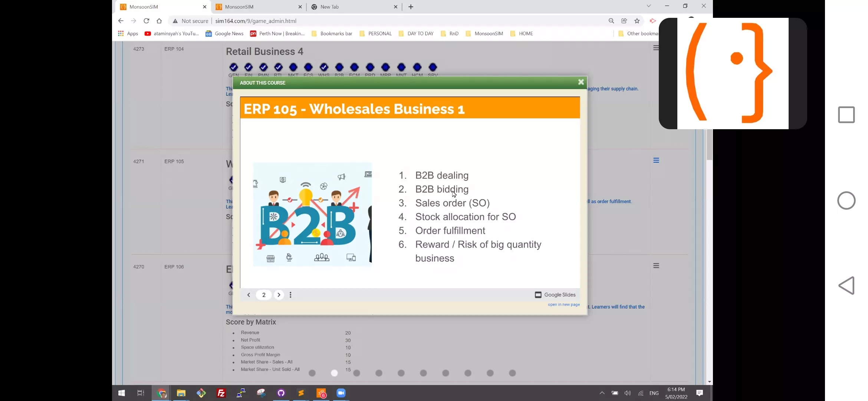
Task: Go to previous slide in presentation
Action: pos(249,295)
